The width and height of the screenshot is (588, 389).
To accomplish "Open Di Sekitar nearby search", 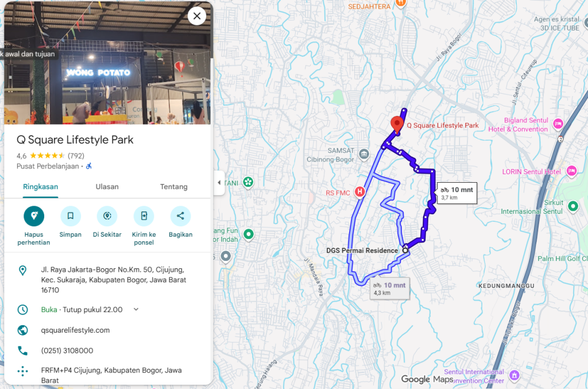I will click(x=107, y=216).
